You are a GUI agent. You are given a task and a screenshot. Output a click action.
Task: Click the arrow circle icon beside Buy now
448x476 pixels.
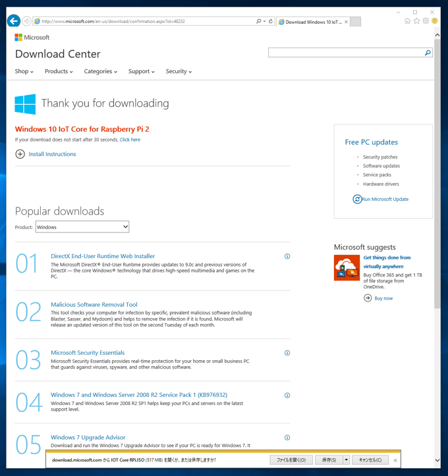368,298
